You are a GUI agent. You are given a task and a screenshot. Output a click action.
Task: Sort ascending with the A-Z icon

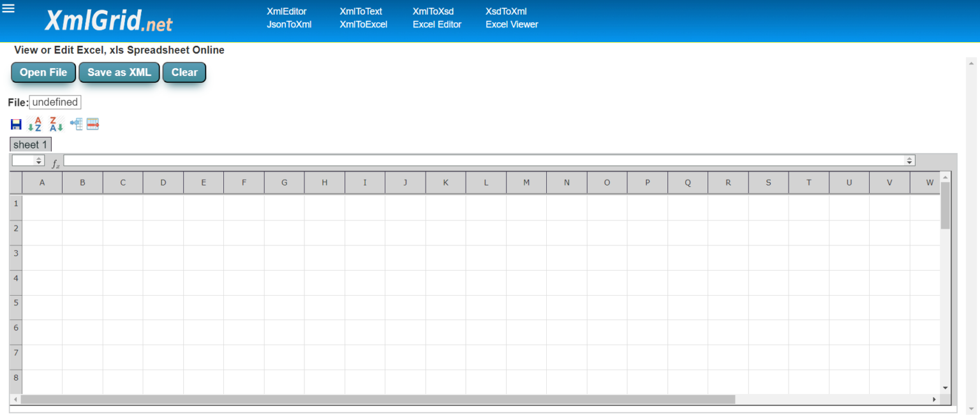36,123
